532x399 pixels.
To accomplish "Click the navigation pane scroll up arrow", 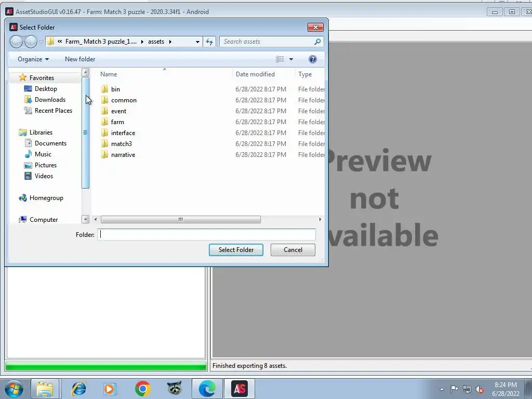I will (x=86, y=72).
